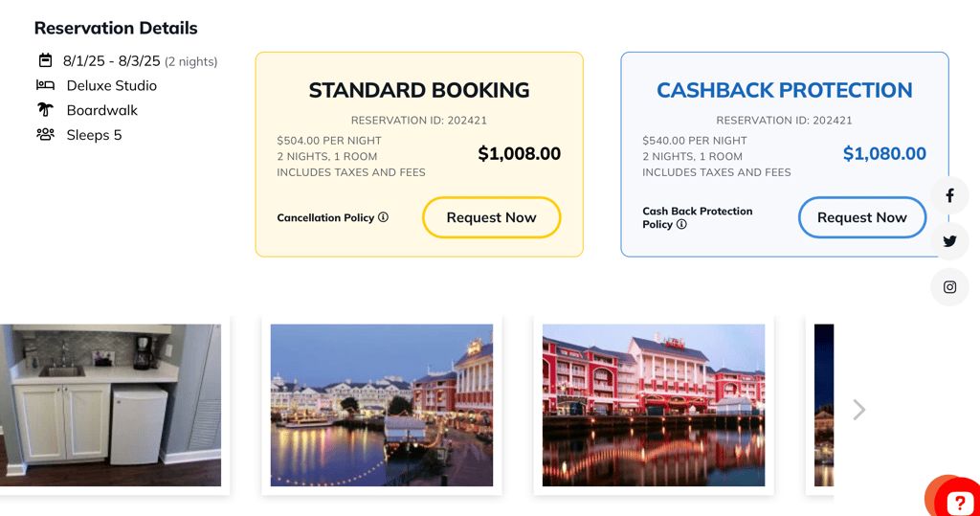Open the kitchenette cabinet photo

[110, 405]
